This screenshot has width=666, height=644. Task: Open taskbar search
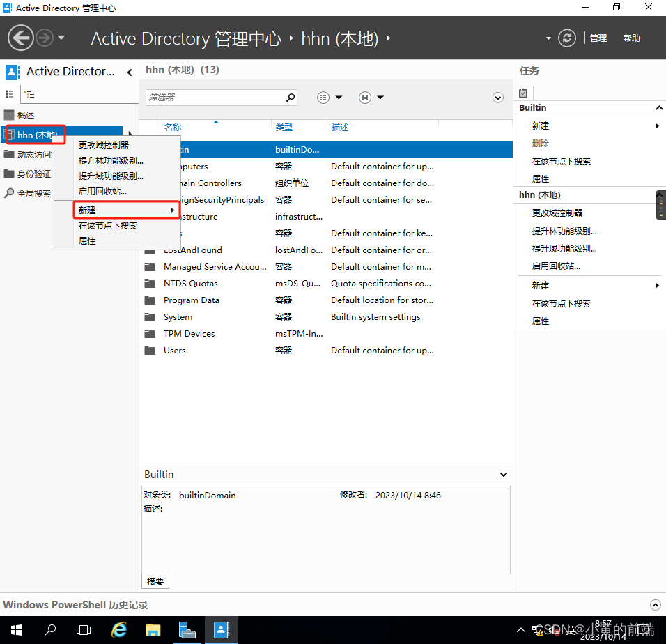tap(50, 630)
